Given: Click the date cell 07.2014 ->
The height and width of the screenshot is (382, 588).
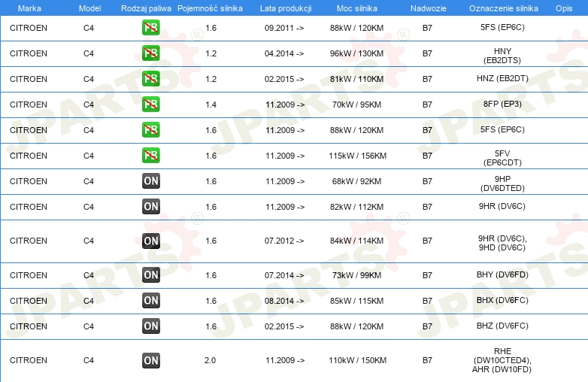Looking at the screenshot, I should pos(284,275).
